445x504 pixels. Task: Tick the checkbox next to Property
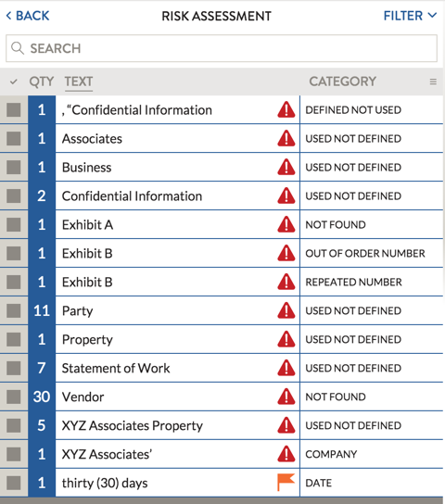pos(14,339)
